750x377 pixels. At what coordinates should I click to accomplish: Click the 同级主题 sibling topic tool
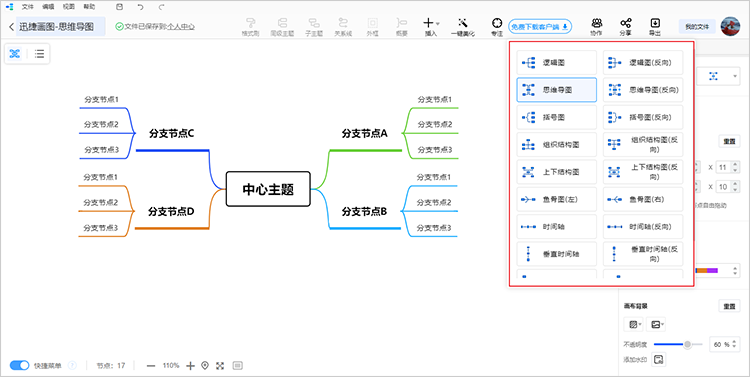click(282, 27)
